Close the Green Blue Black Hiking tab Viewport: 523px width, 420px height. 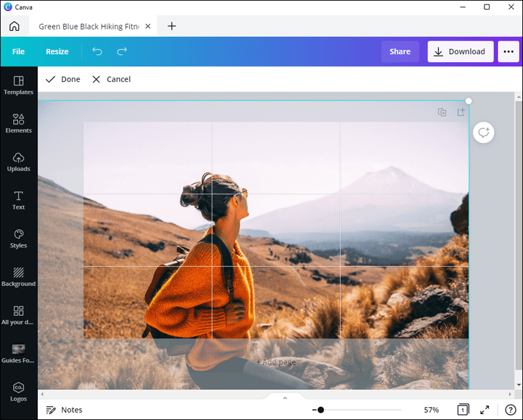click(x=148, y=26)
